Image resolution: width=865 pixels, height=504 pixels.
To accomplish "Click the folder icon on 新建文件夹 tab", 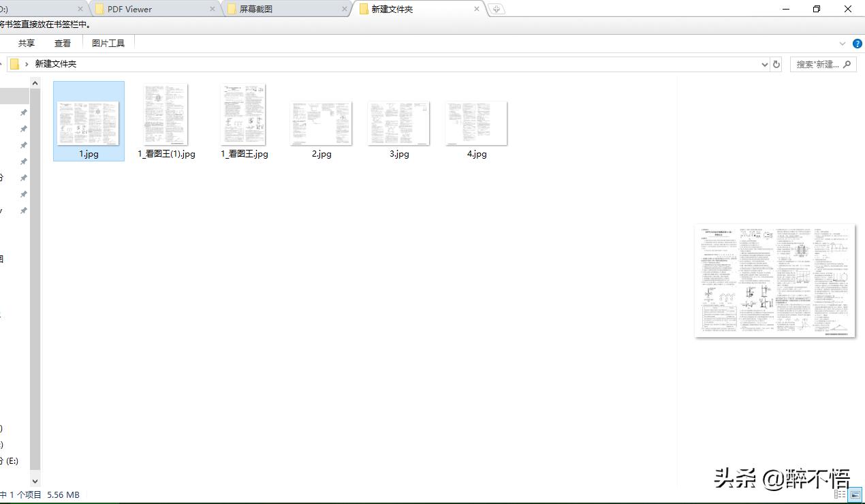I will pos(364,9).
